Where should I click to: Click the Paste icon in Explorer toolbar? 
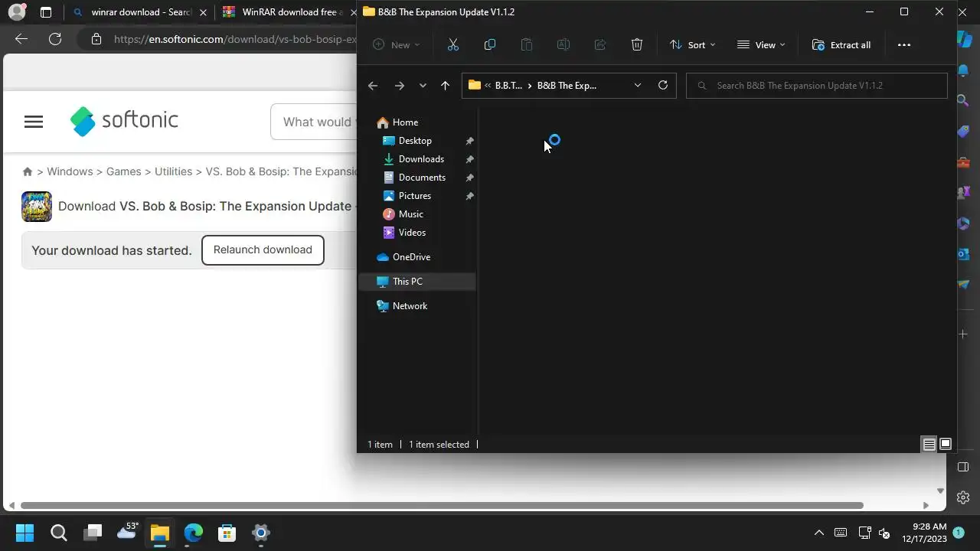click(x=527, y=45)
